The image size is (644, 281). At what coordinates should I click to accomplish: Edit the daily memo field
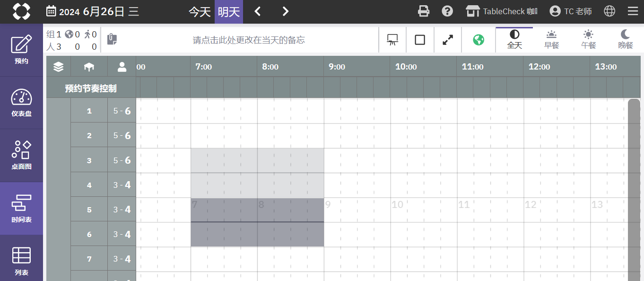point(249,40)
